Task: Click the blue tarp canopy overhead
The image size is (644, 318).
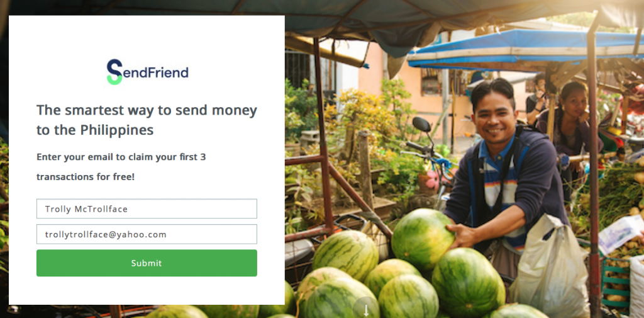Action: coord(521,45)
